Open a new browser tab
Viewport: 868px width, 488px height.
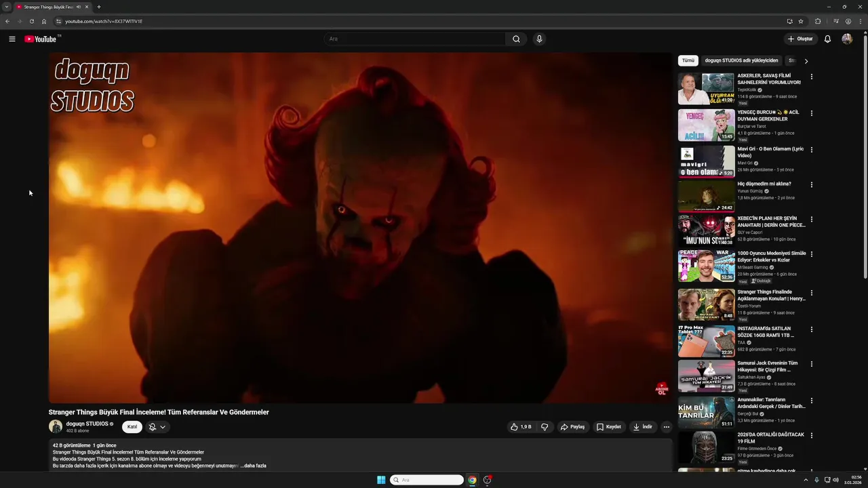click(99, 7)
